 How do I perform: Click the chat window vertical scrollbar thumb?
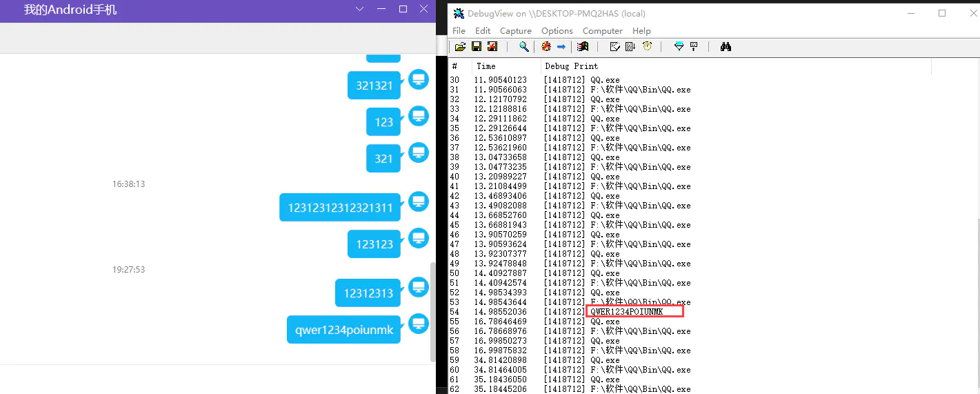point(433,312)
